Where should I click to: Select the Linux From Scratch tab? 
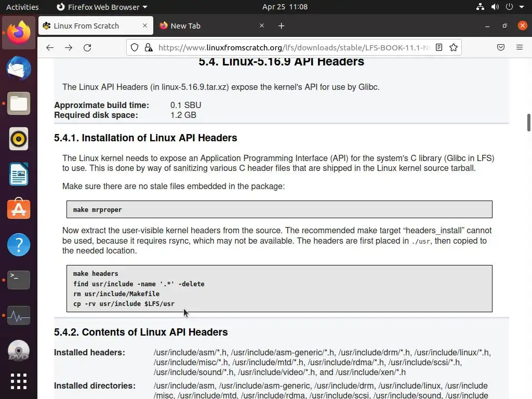coord(96,26)
